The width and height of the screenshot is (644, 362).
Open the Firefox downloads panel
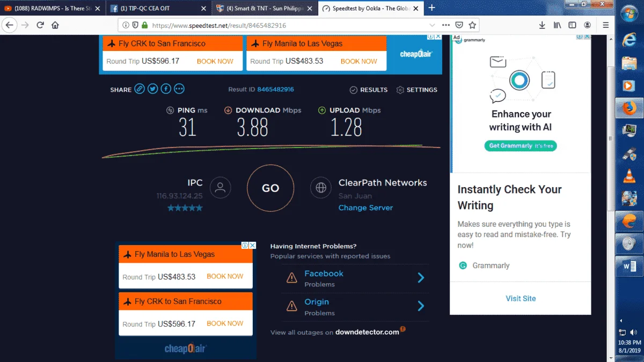tap(543, 25)
